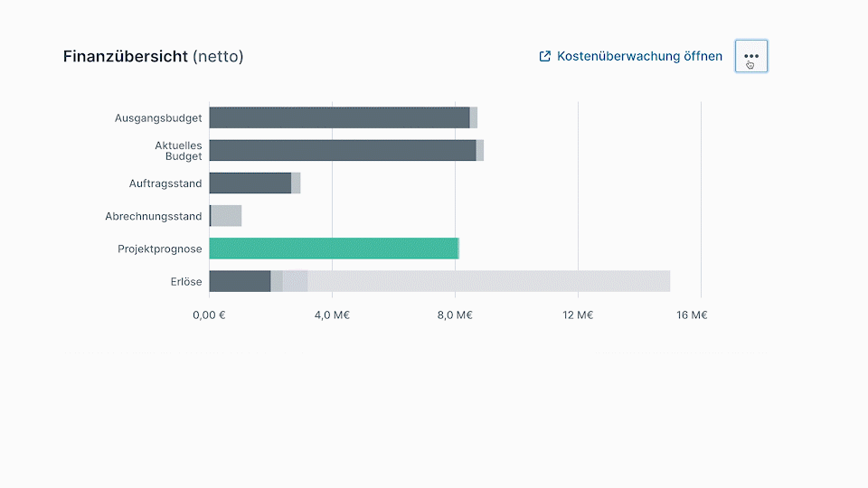Open the three-dot more options menu

[751, 56]
